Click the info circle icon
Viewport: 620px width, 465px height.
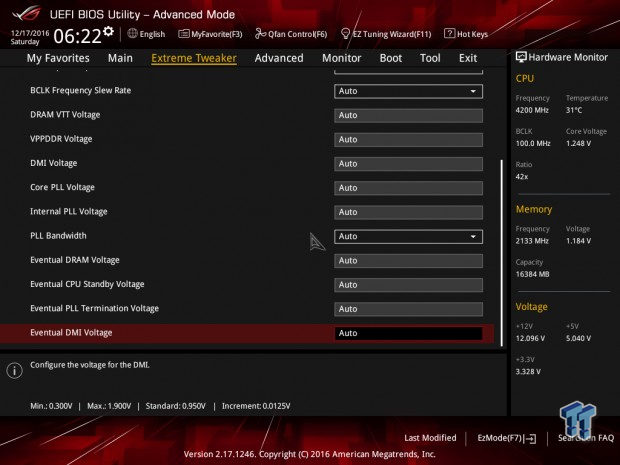[14, 370]
